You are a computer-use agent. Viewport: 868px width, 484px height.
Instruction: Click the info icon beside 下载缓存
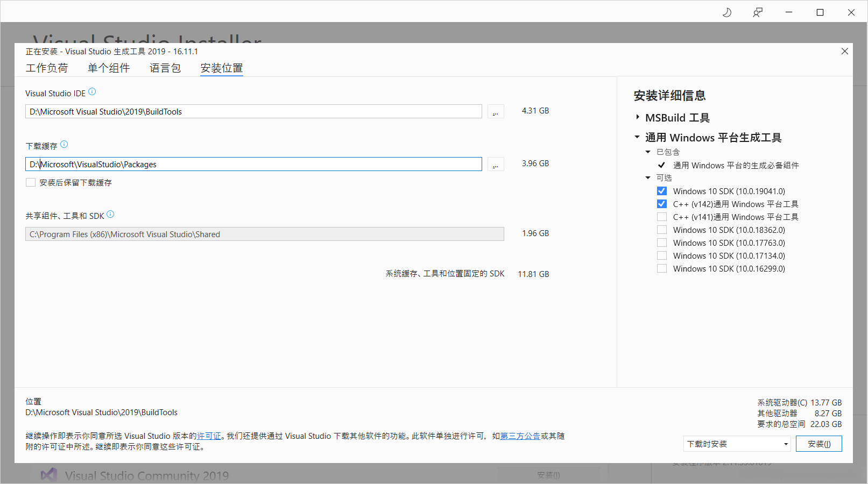click(x=64, y=144)
